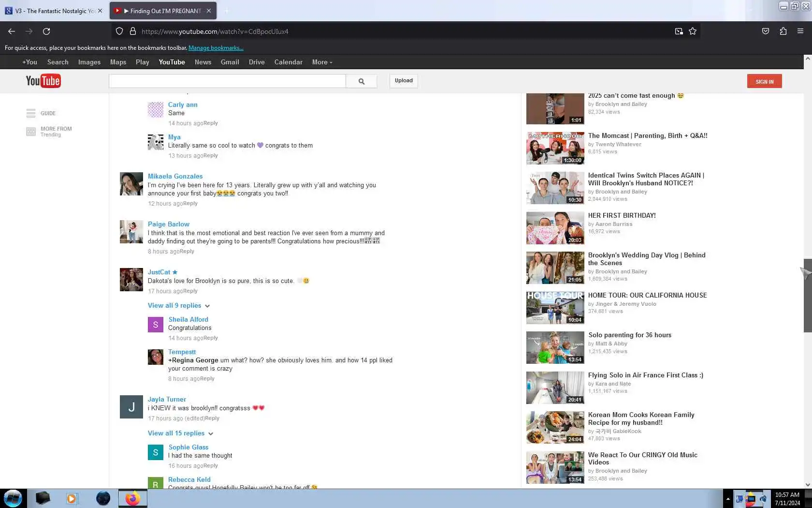Show hidden system tray icons arrow
The height and width of the screenshot is (508, 812).
tap(728, 498)
